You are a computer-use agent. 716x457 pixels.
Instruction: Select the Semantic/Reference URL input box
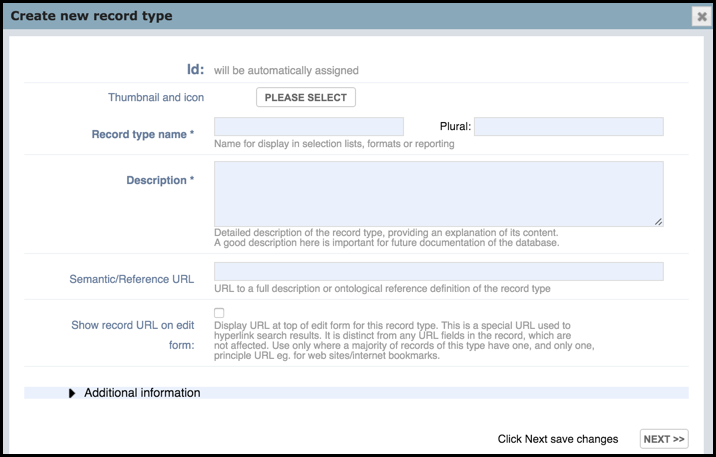pos(438,271)
